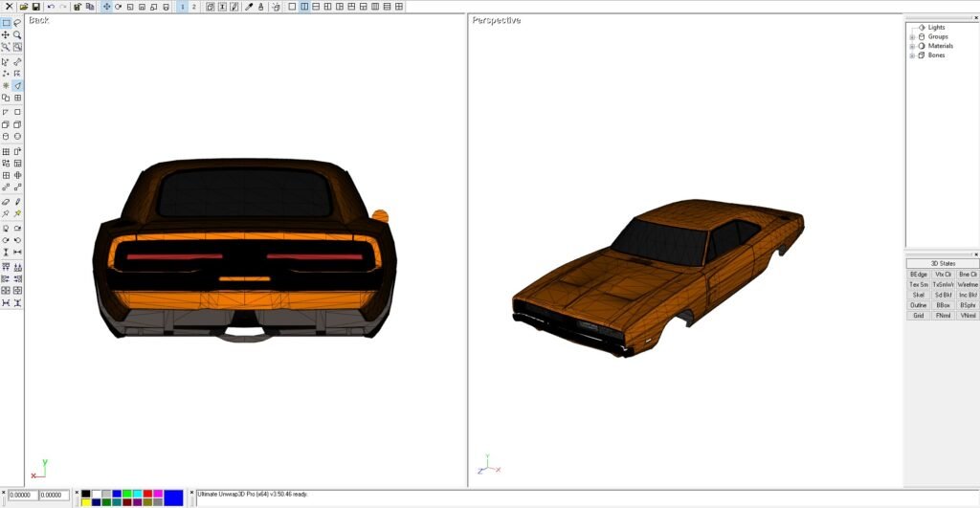Activate the magnifier zoom tool in left toolbox
This screenshot has height=508, width=980.
(17, 34)
